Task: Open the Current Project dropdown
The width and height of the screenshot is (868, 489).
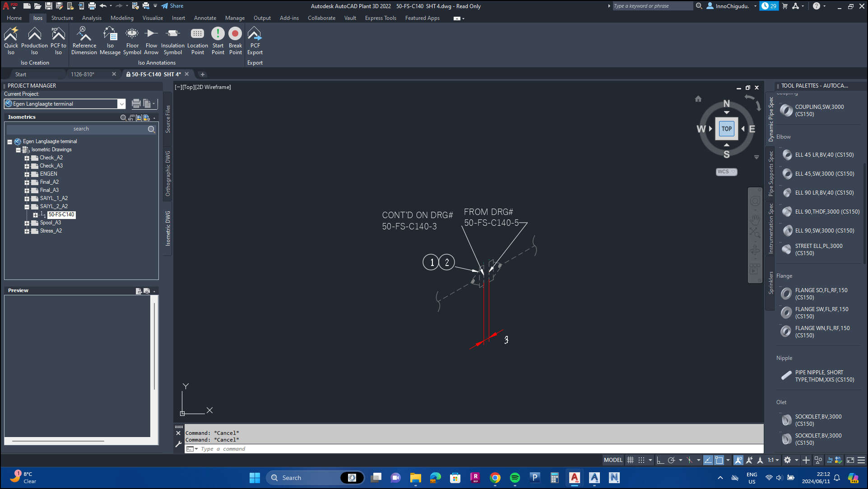Action: (x=121, y=104)
